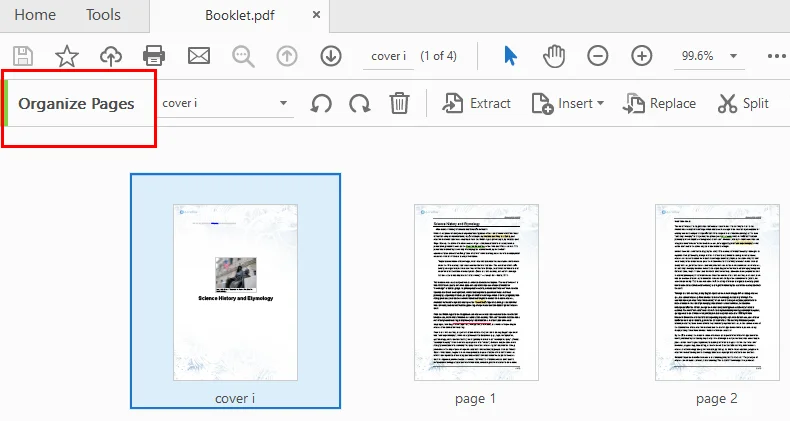790x421 pixels.
Task: Go to the previous page arrow
Action: pyautogui.click(x=287, y=56)
